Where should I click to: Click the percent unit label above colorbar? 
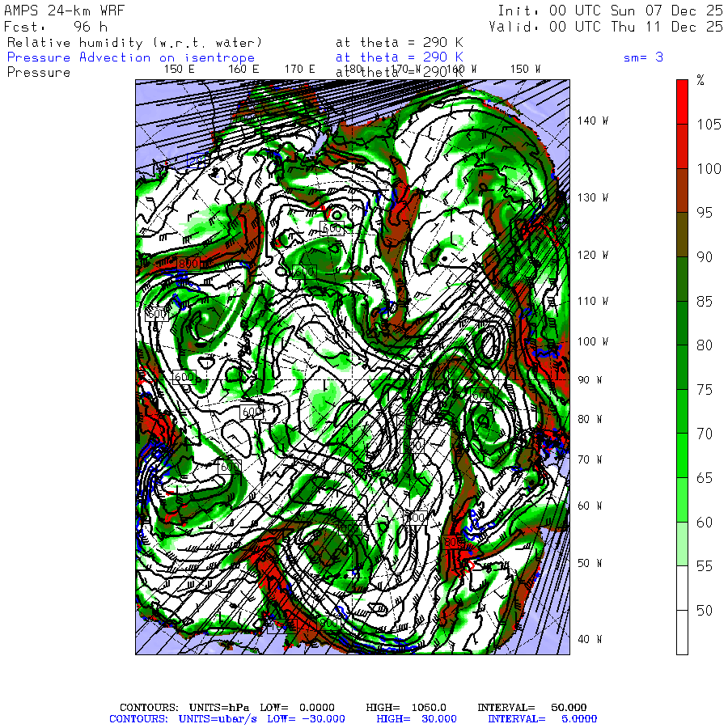pyautogui.click(x=700, y=80)
